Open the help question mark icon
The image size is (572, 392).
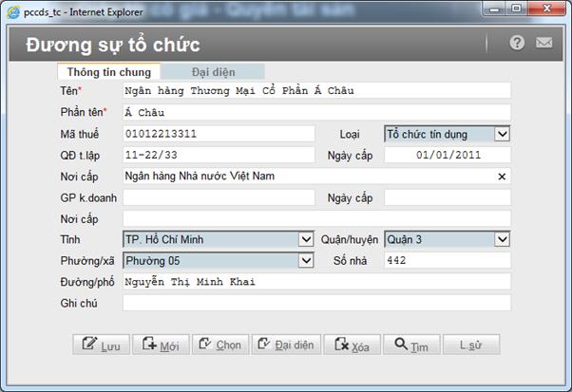[517, 43]
